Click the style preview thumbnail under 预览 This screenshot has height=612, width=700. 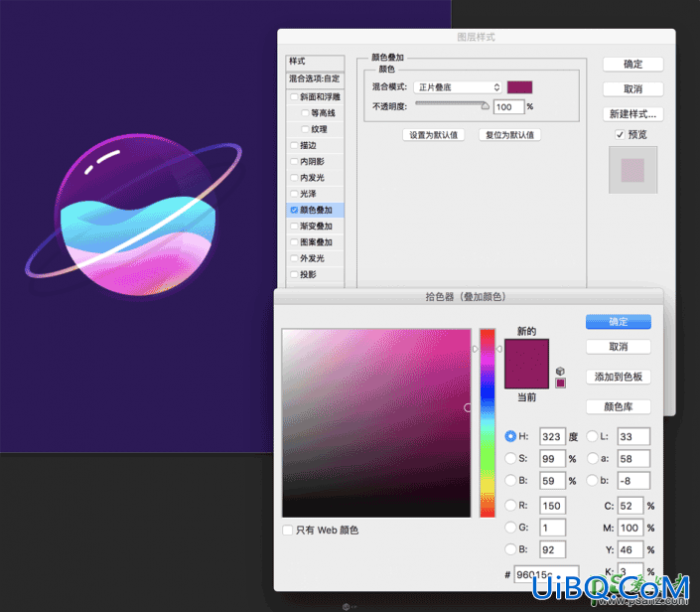pos(632,170)
